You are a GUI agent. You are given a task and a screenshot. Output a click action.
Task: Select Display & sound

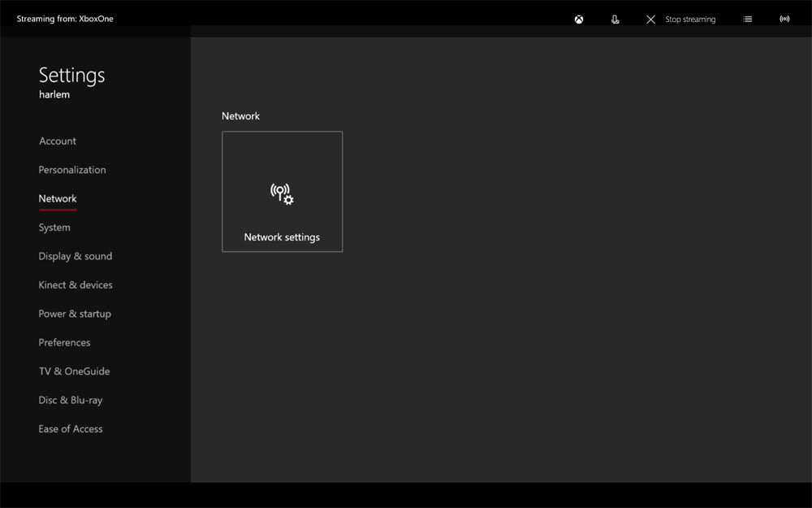click(75, 256)
